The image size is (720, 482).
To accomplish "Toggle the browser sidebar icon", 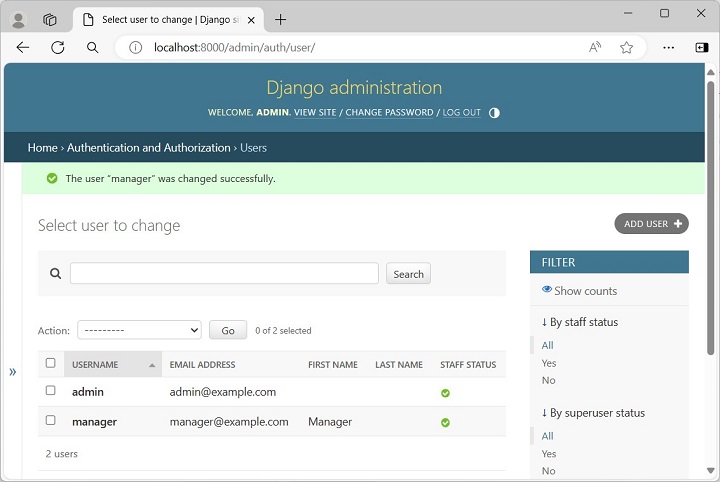I will (x=702, y=47).
